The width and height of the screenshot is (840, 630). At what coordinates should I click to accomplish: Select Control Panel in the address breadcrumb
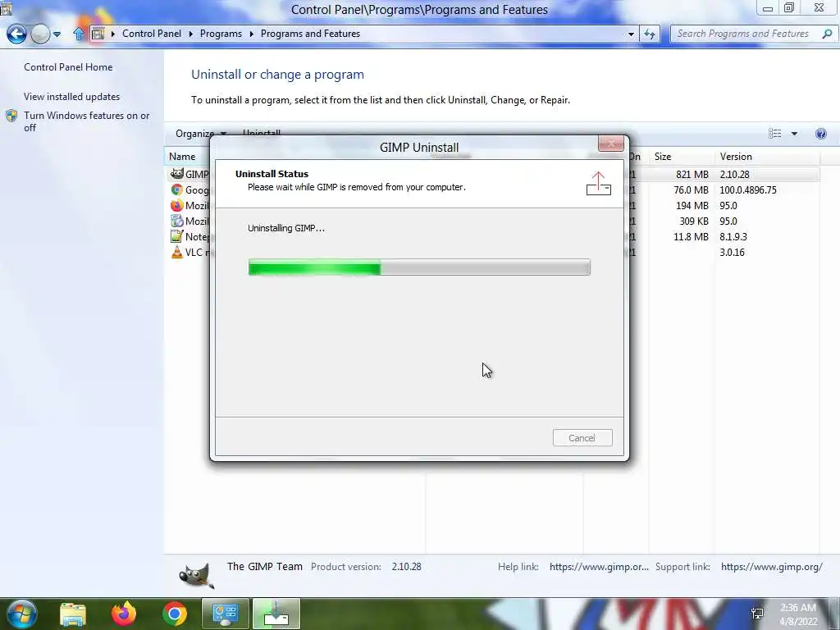(x=152, y=33)
